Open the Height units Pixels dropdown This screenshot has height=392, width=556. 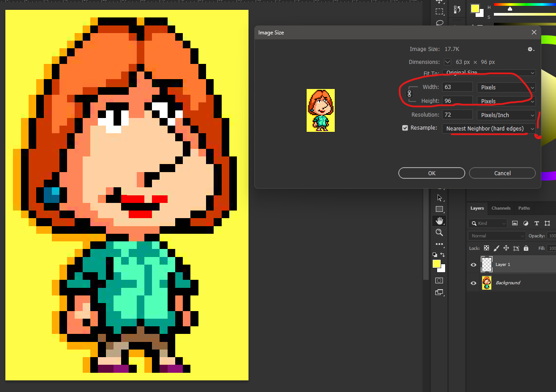pyautogui.click(x=506, y=101)
